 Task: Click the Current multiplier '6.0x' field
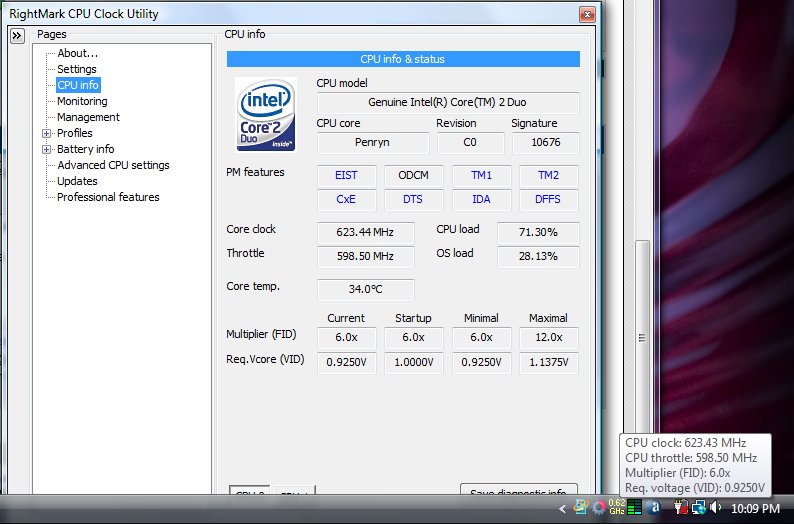point(346,338)
